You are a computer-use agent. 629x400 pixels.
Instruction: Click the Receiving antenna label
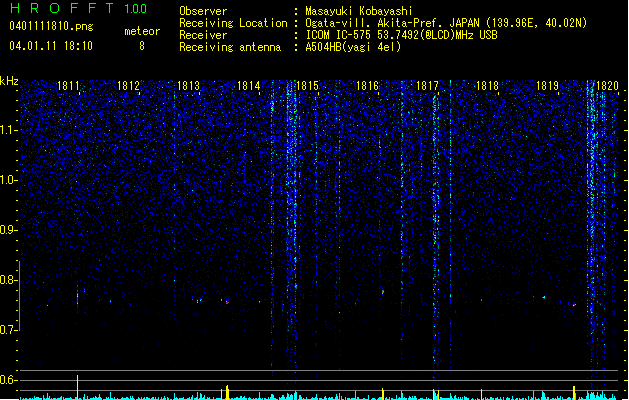(x=230, y=47)
